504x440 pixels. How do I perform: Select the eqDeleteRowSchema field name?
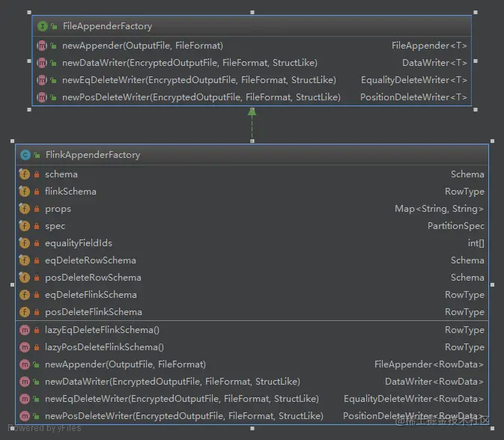tap(91, 260)
